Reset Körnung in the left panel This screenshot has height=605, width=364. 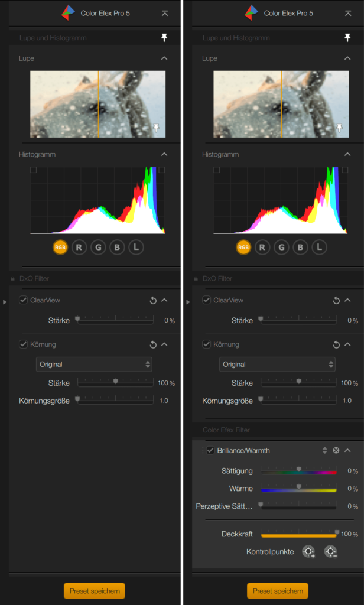click(153, 344)
